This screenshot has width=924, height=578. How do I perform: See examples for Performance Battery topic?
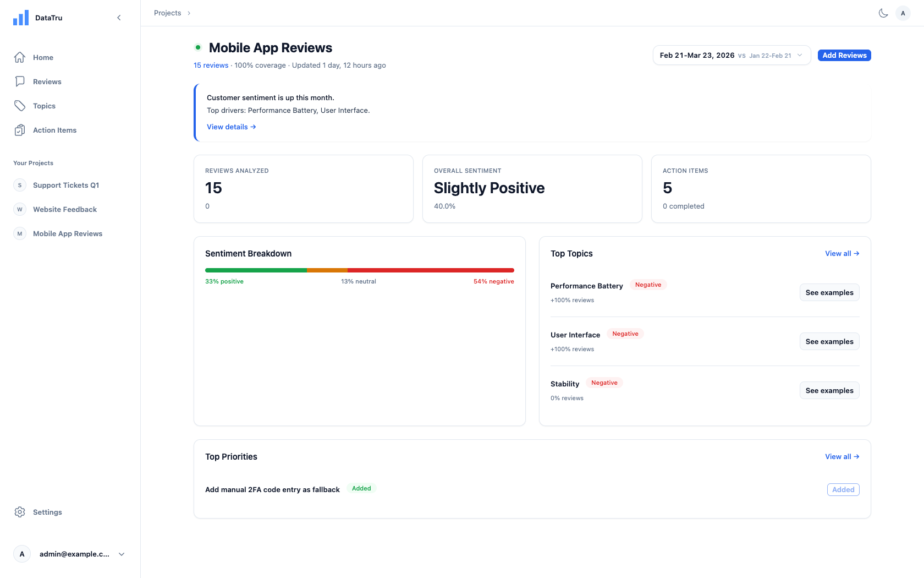click(829, 292)
